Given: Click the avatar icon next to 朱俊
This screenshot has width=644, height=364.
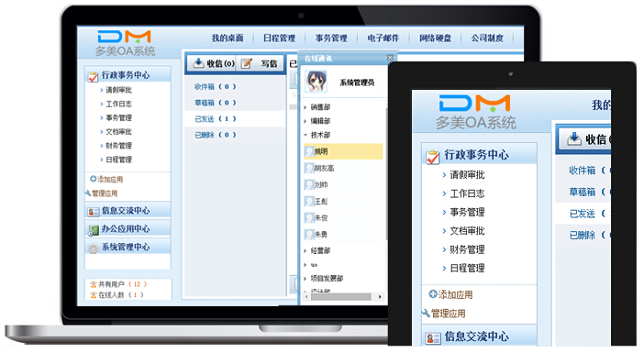Looking at the screenshot, I should pos(309,218).
